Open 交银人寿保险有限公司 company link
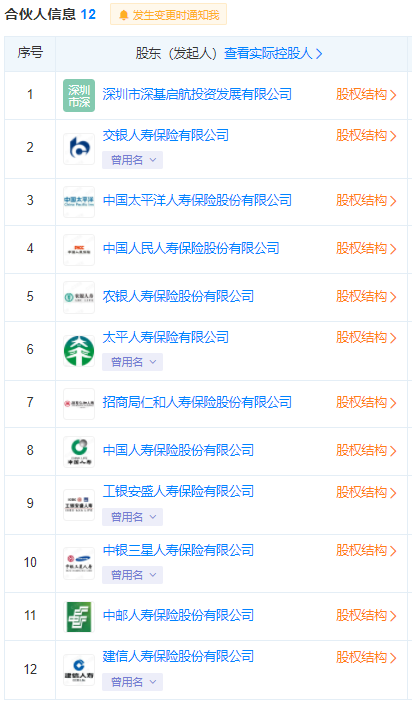Viewport: 412px width, 704px height. [x=166, y=135]
